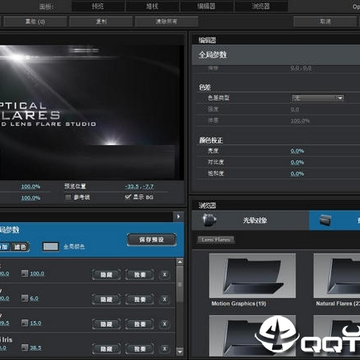Expand the stack panel arrow above 保存预设
360x360 pixels.
(x=178, y=217)
